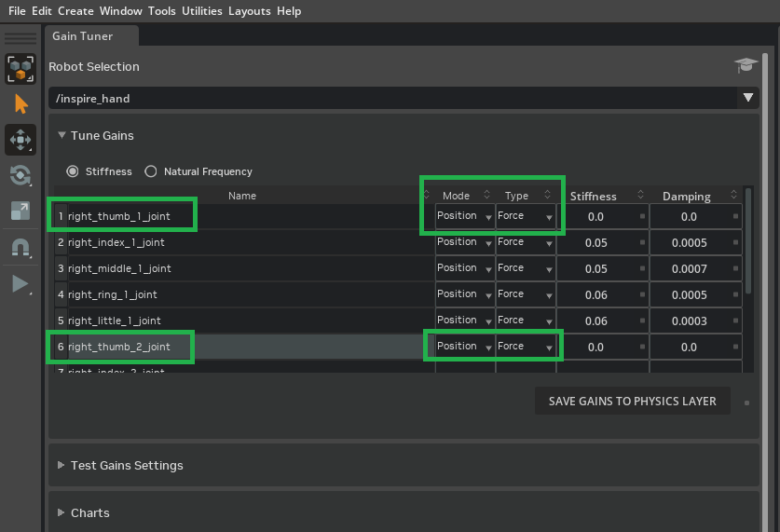
Task: Open Mode dropdown for right_index_1_joint
Action: [x=465, y=242]
